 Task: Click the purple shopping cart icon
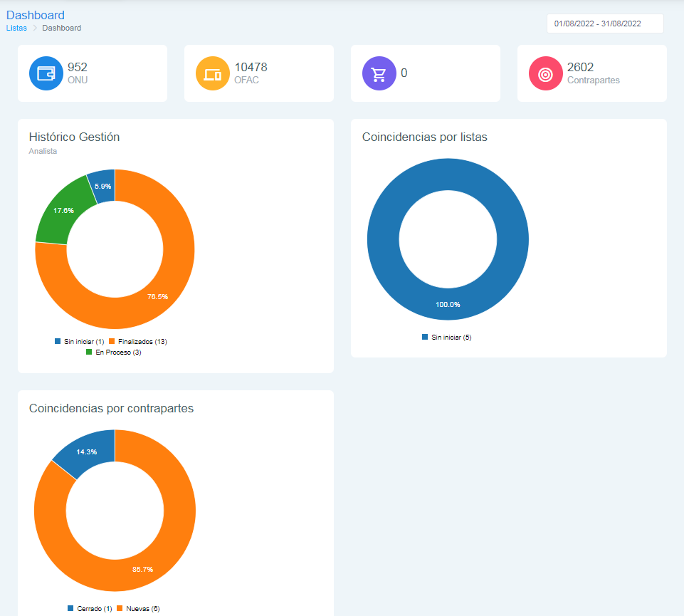[x=379, y=73]
